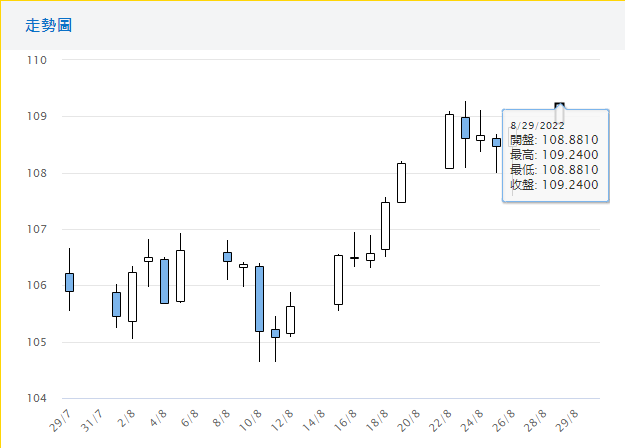This screenshot has width=625, height=448.
Task: Click the blue candlestick at 8/8
Action: [x=227, y=257]
